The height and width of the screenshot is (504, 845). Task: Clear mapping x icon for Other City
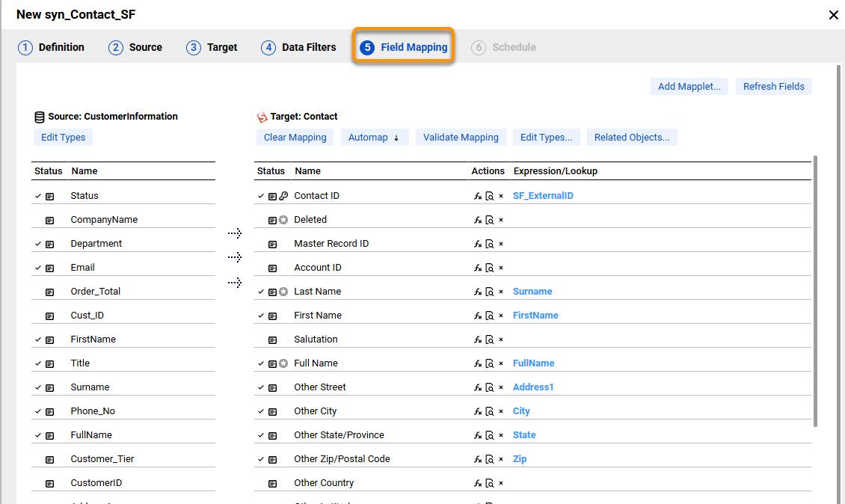point(500,411)
